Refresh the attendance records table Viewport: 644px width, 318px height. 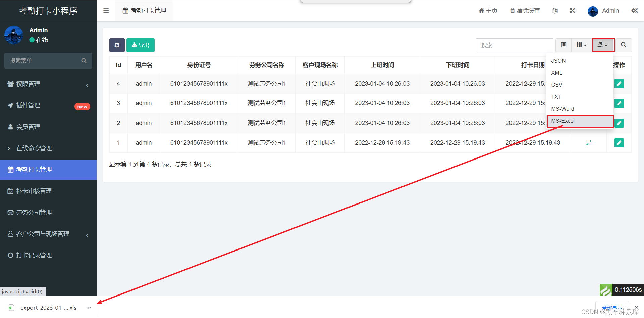[117, 45]
